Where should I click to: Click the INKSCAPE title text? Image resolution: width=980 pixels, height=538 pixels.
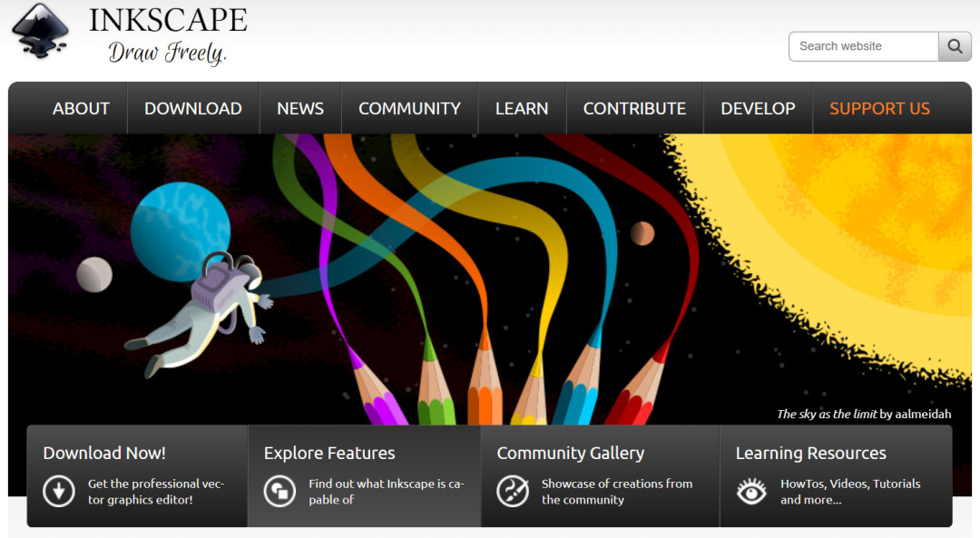168,20
